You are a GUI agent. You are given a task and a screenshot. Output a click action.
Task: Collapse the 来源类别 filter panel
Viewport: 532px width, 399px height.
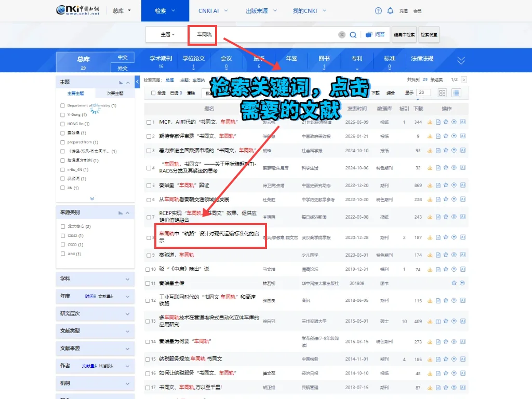[x=128, y=212]
